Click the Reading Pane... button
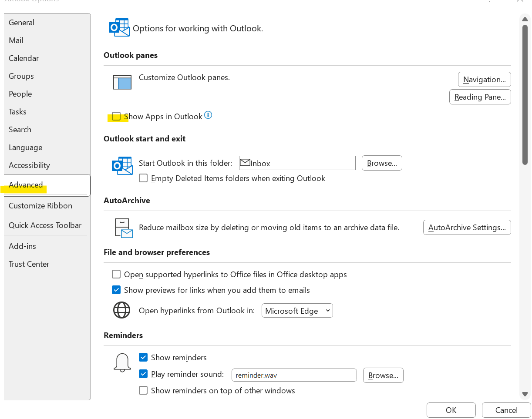This screenshot has height=419, width=532. click(480, 97)
